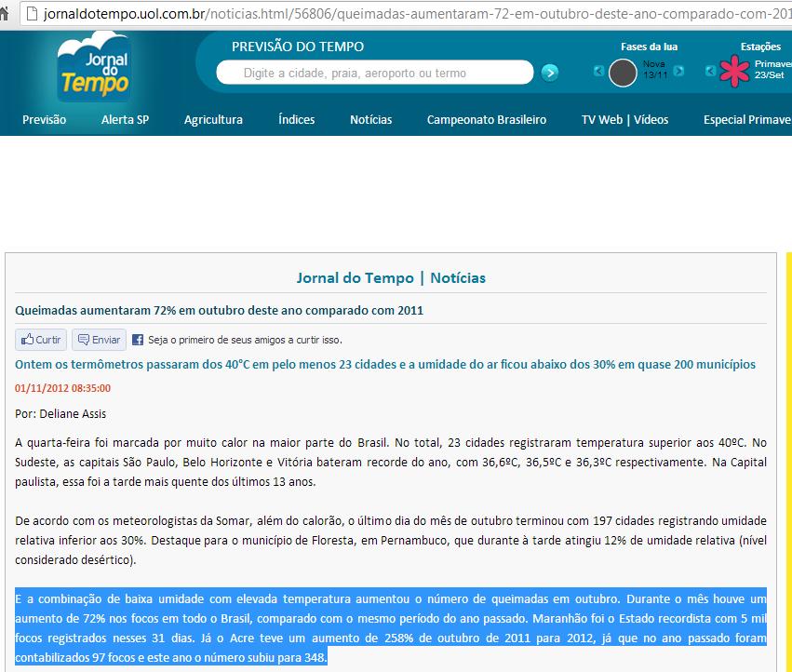Click the Primavera 23/Set season text

pyautogui.click(x=772, y=69)
